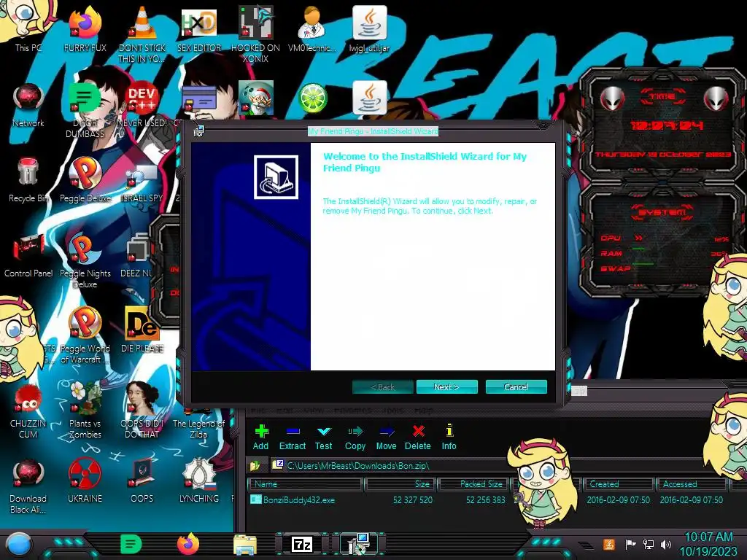Open Firefox from the taskbar
This screenshot has width=747, height=560.
click(x=188, y=544)
